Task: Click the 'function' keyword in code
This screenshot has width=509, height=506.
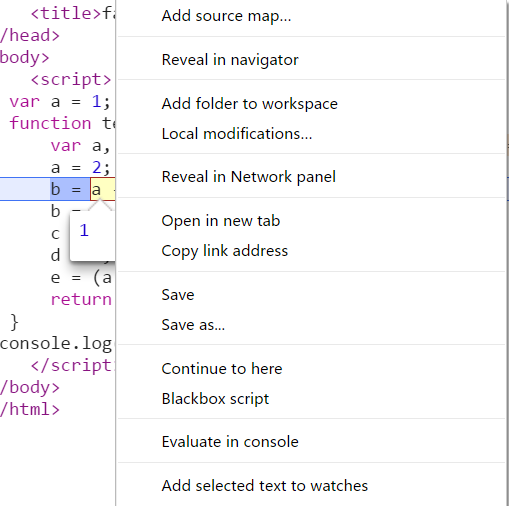Action: [50, 123]
